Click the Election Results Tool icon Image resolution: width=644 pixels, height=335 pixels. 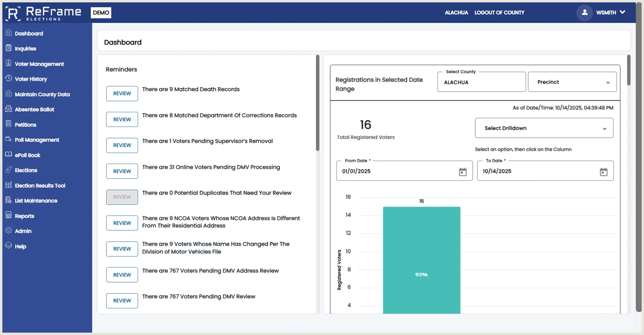(x=9, y=185)
